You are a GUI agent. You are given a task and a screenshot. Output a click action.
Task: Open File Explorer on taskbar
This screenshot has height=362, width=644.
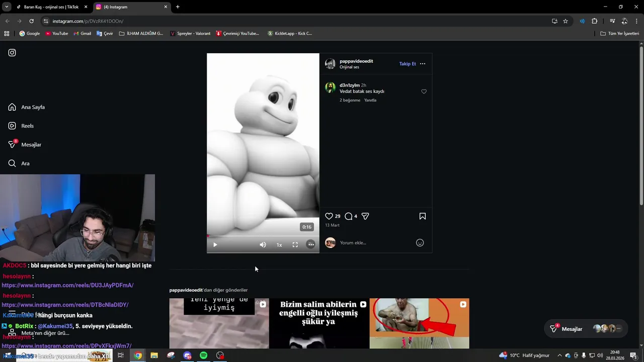(x=154, y=355)
